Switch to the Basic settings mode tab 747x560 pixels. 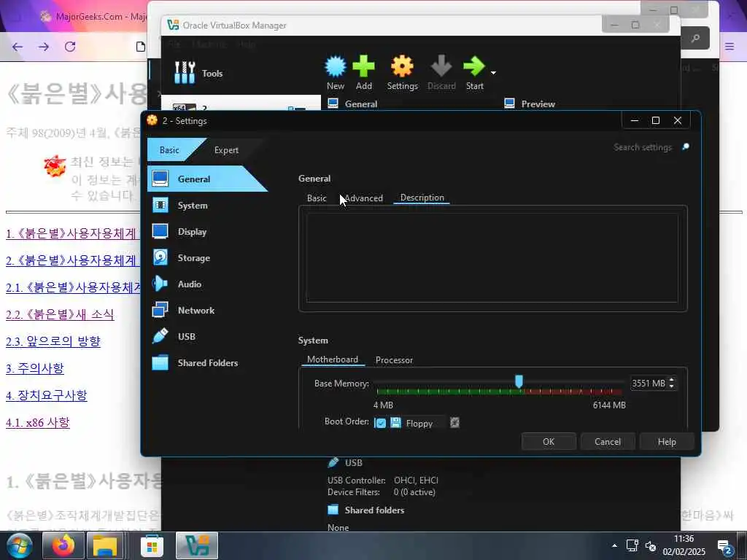(169, 149)
